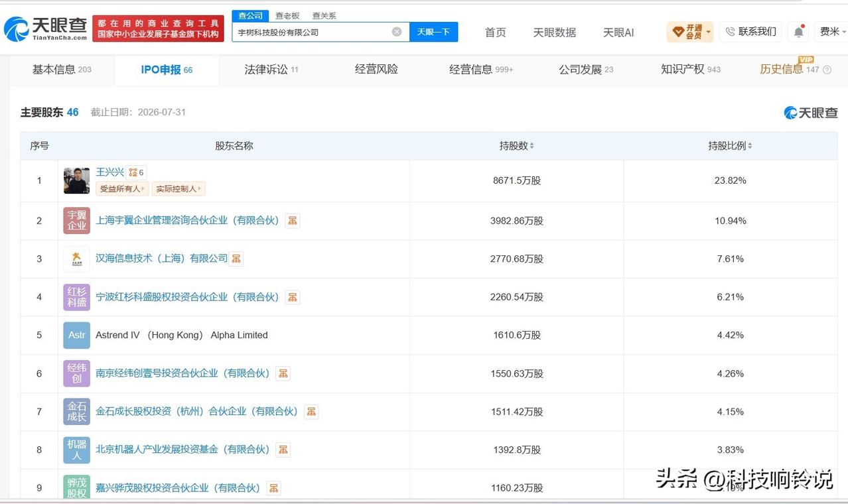Screen dimensions: 848x504
Task: Select the 8671.5万股 shareholding cell
Action: pyautogui.click(x=516, y=180)
